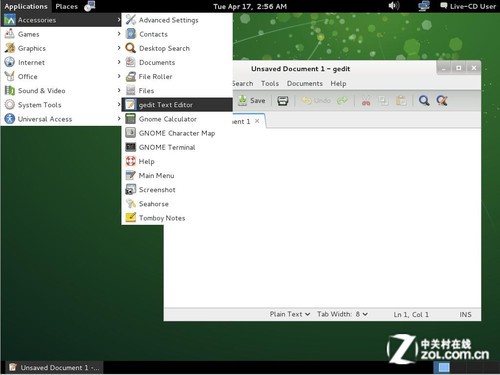Open the gedit Search menu
The width and height of the screenshot is (500, 375).
243,83
